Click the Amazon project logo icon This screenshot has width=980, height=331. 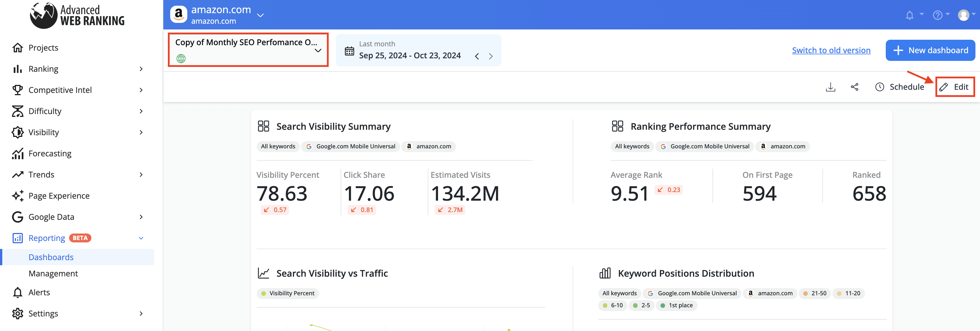pyautogui.click(x=178, y=15)
